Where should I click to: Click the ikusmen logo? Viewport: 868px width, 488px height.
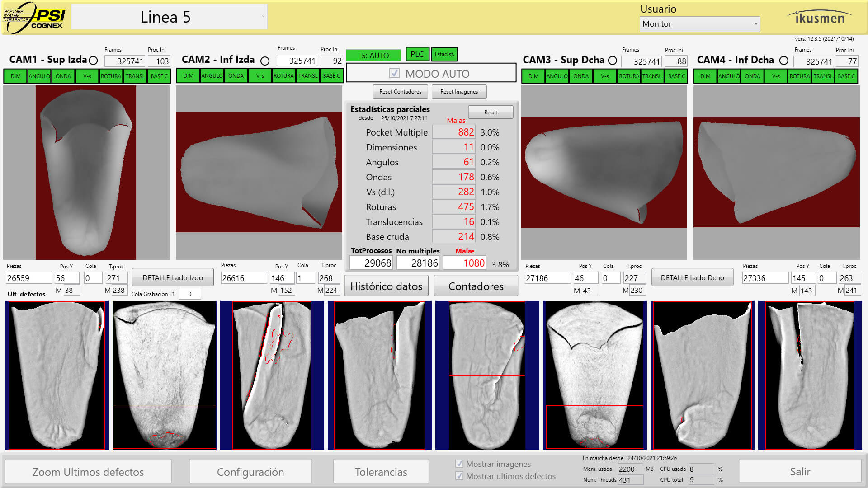point(819,18)
